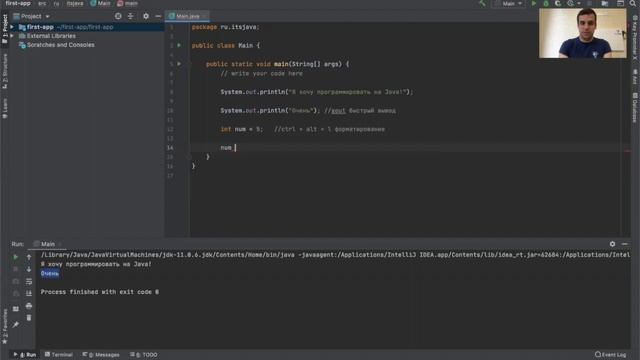Select Scratches and Consoles tree item
The height and width of the screenshot is (360, 640).
(x=60, y=45)
